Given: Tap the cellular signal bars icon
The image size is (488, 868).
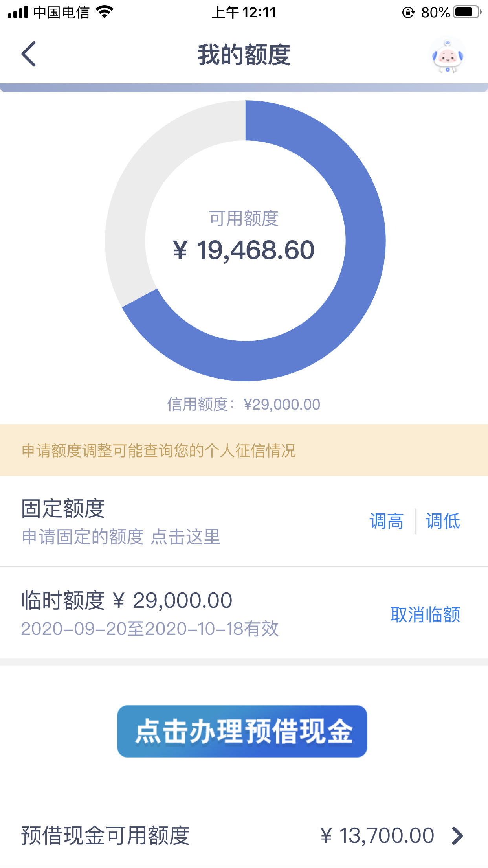Looking at the screenshot, I should (x=18, y=12).
